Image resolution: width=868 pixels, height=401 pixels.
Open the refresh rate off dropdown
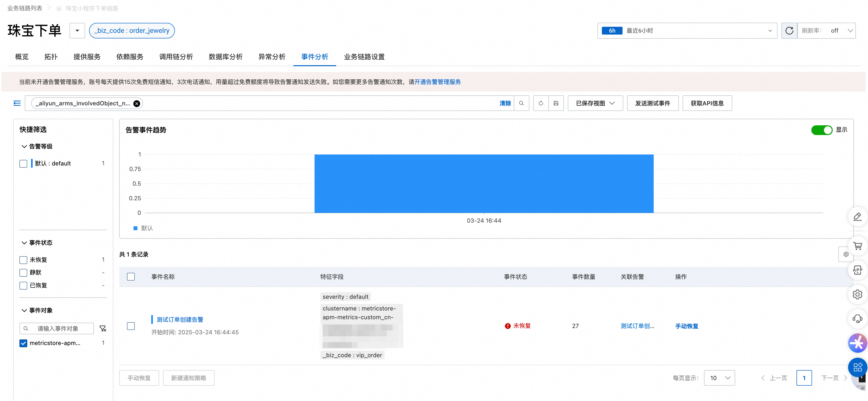click(827, 31)
